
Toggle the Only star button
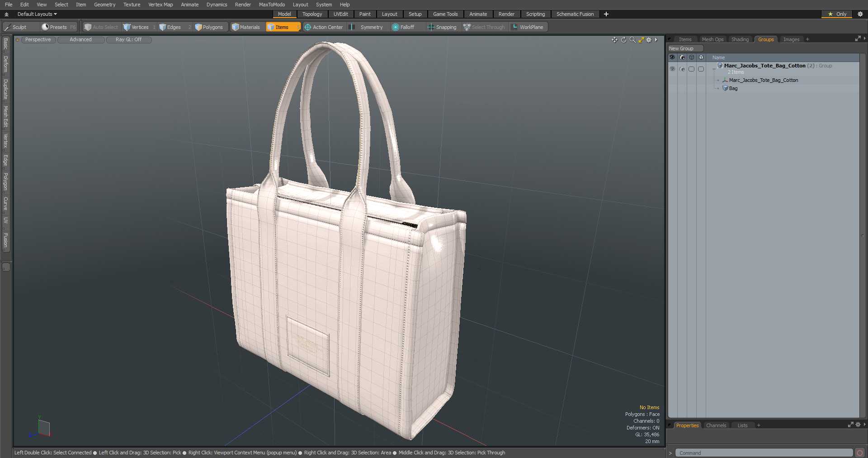tap(837, 14)
